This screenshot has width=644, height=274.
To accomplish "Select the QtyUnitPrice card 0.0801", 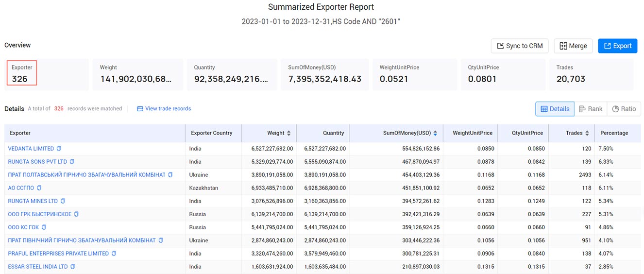I will pyautogui.click(x=503, y=75).
